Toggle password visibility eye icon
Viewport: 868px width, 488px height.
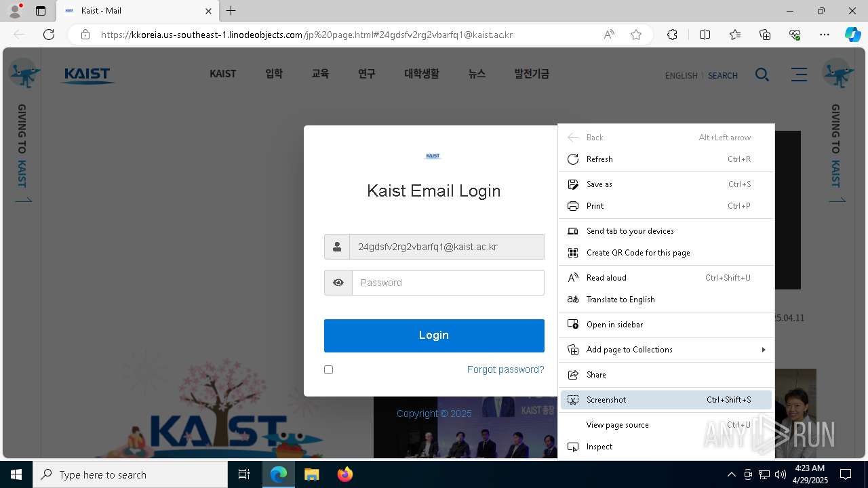[338, 283]
